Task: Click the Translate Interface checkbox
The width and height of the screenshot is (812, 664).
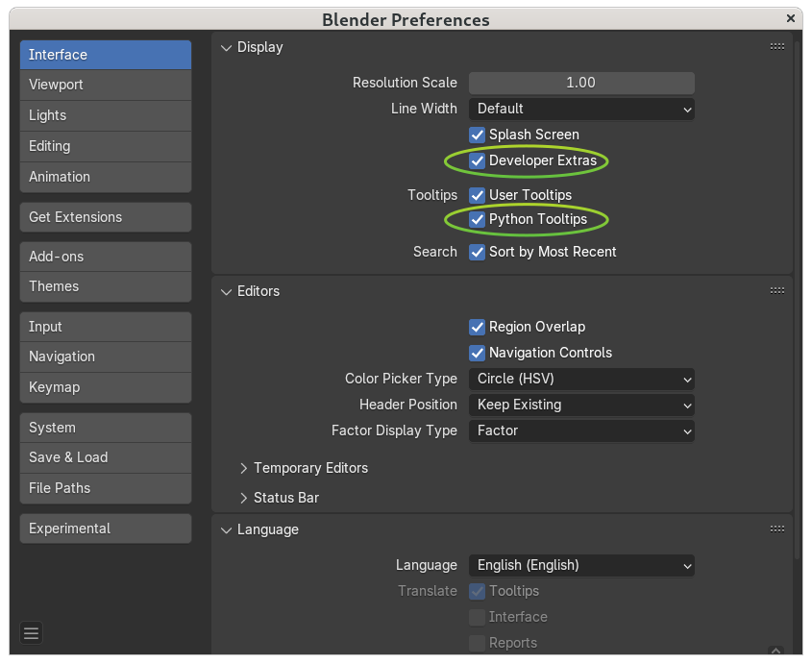Action: [477, 617]
